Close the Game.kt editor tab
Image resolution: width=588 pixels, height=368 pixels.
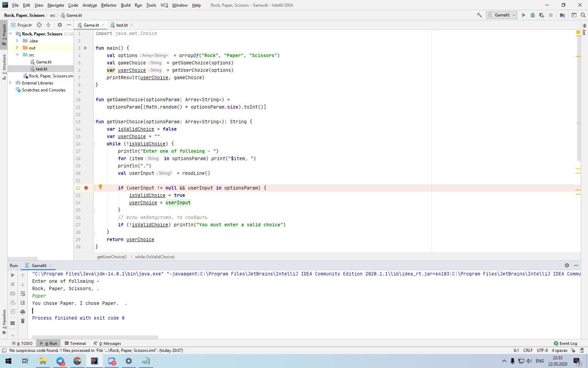coord(102,25)
